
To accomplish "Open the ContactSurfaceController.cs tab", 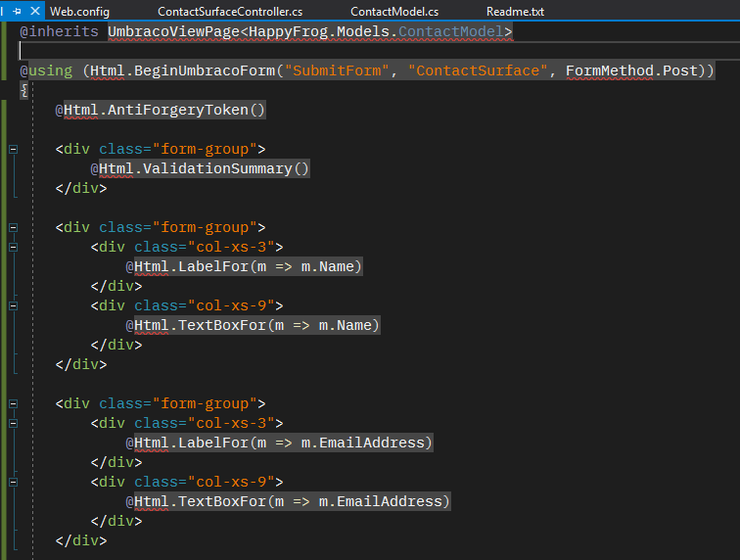I will click(x=230, y=12).
